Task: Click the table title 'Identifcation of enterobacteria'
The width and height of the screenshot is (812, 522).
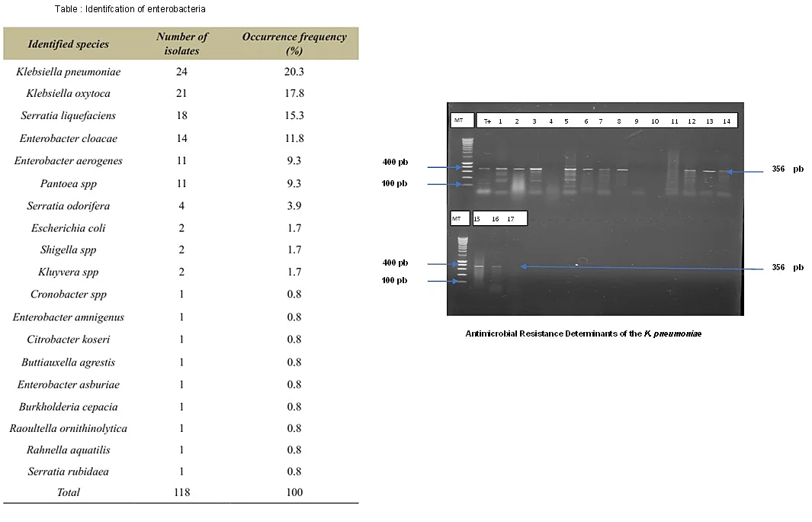Action: (130, 9)
